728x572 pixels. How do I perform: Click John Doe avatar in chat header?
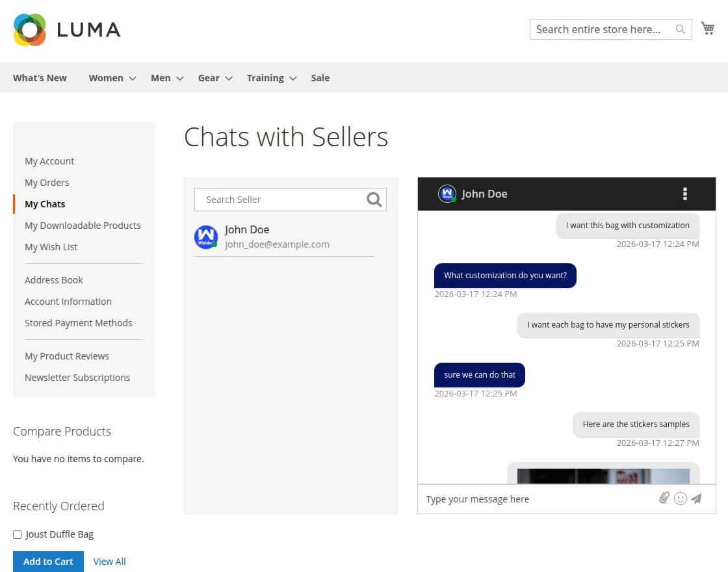[447, 194]
